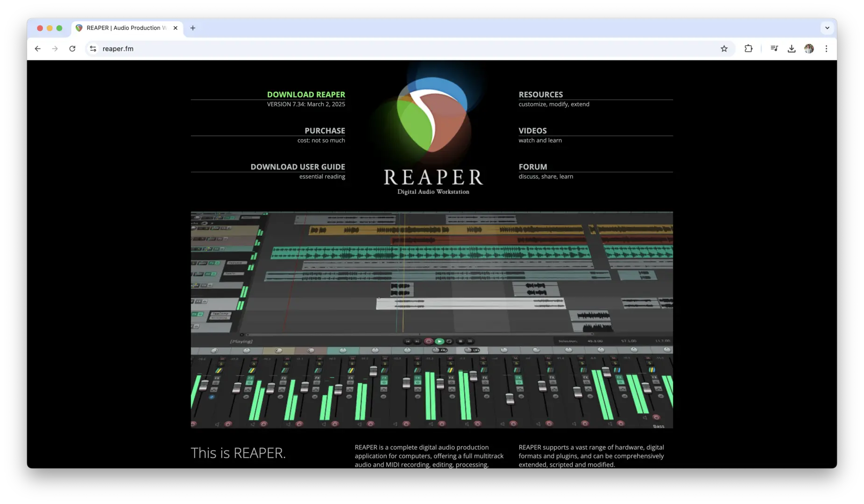864x504 pixels.
Task: Click the 'watch and learn' text
Action: pos(540,140)
